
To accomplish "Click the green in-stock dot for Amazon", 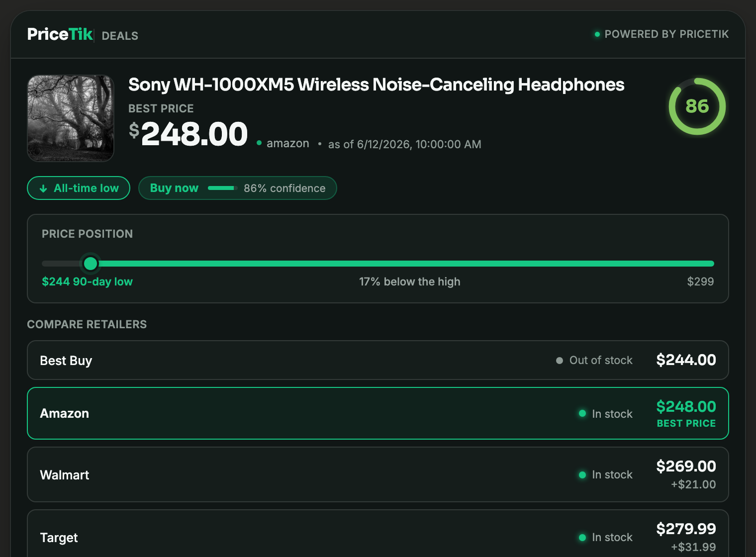I will 582,413.
